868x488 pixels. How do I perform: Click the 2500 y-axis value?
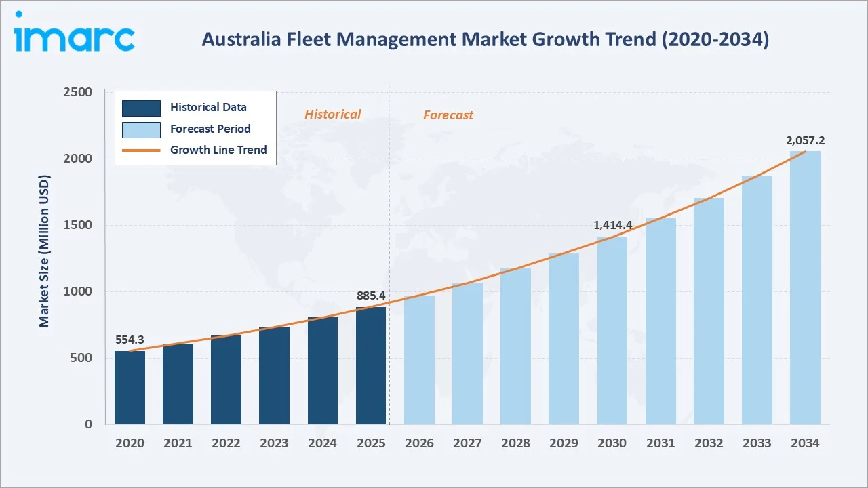click(x=77, y=92)
